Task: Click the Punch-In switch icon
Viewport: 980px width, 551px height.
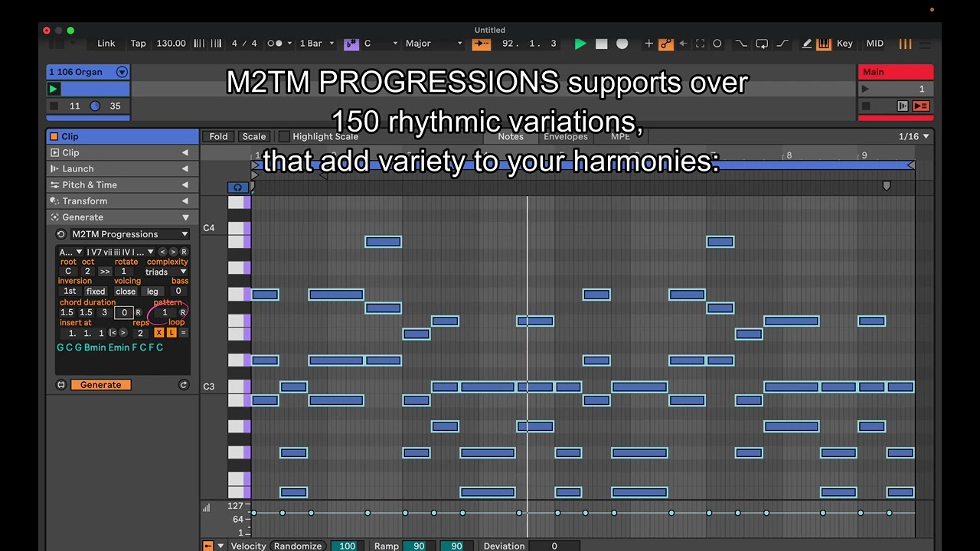Action: point(740,44)
